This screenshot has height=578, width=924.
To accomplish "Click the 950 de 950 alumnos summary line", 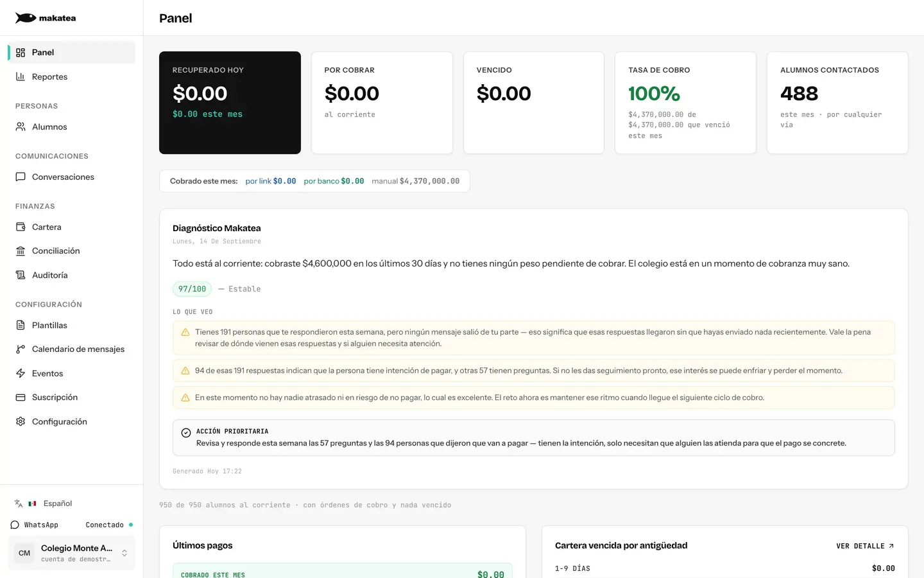I will tap(305, 505).
